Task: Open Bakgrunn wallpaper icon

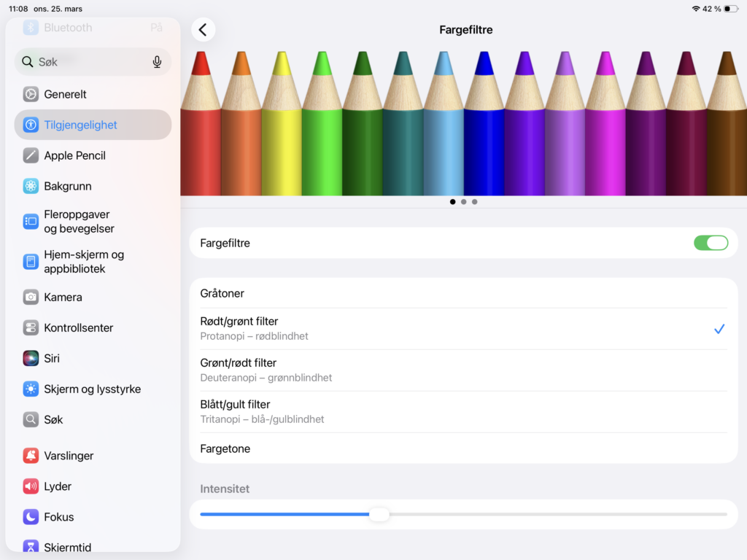Action: [x=31, y=186]
